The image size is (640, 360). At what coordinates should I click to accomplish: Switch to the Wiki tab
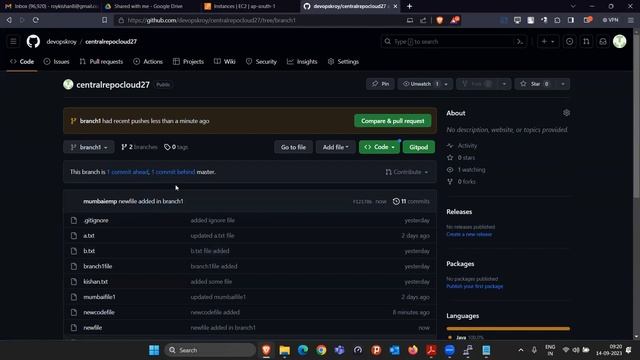point(225,62)
